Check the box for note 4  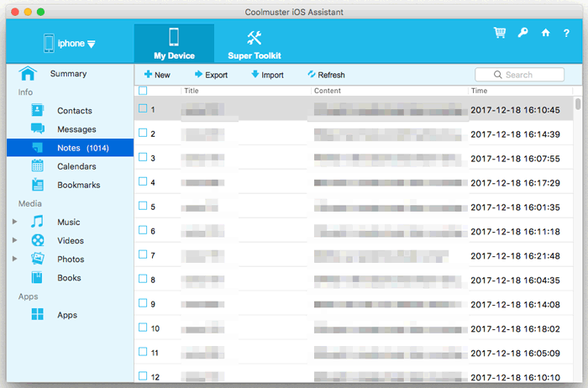143,181
